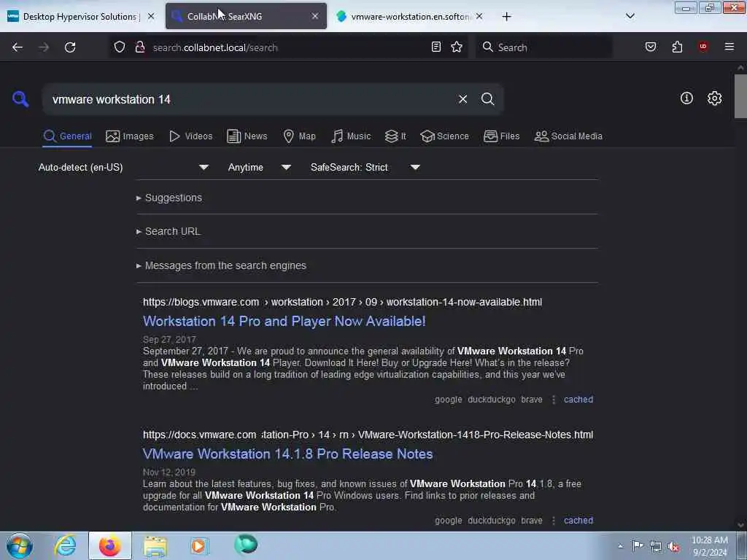Image resolution: width=747 pixels, height=560 pixels.
Task: Close the Desktop Hypervisor Solutions tab
Action: 151,16
